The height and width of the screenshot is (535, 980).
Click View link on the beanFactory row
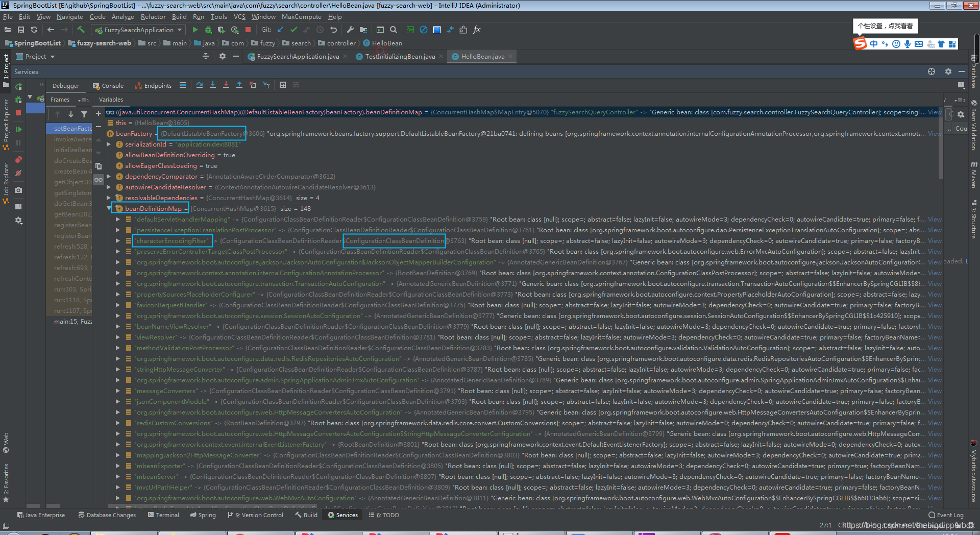point(935,134)
